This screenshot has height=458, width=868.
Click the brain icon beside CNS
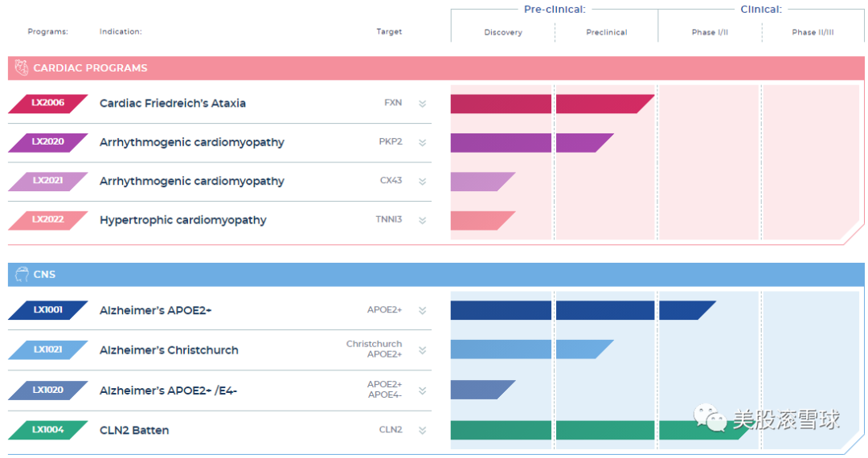click(x=22, y=275)
